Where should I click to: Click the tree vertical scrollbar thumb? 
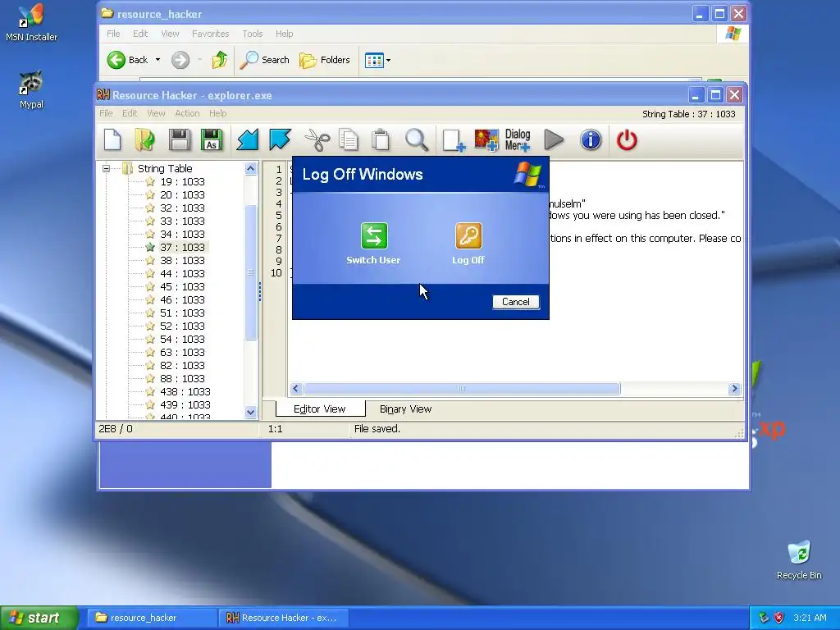(x=250, y=272)
